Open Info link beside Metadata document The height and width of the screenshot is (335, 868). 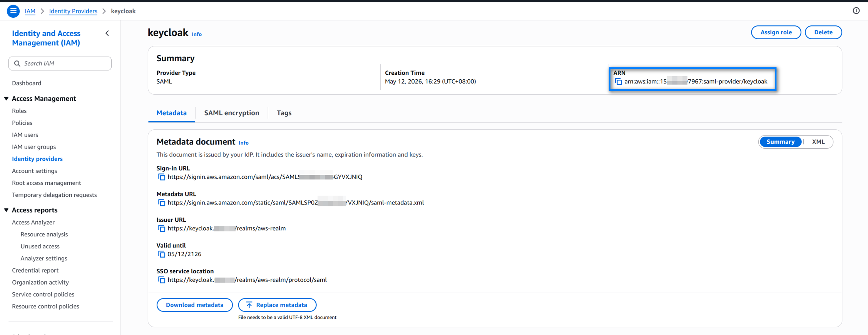coord(244,143)
